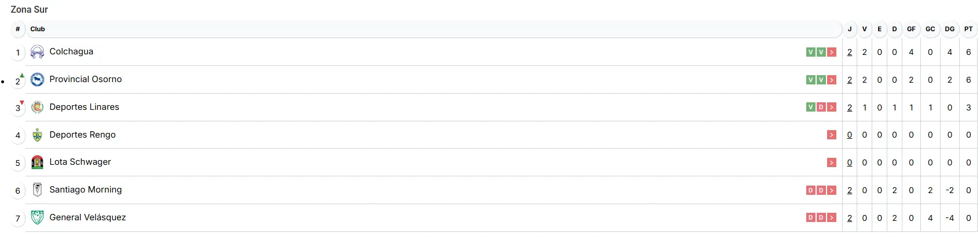This screenshot has height=233, width=980.
Task: Click Colchagua's red next-match arrow icon
Action: tap(832, 52)
